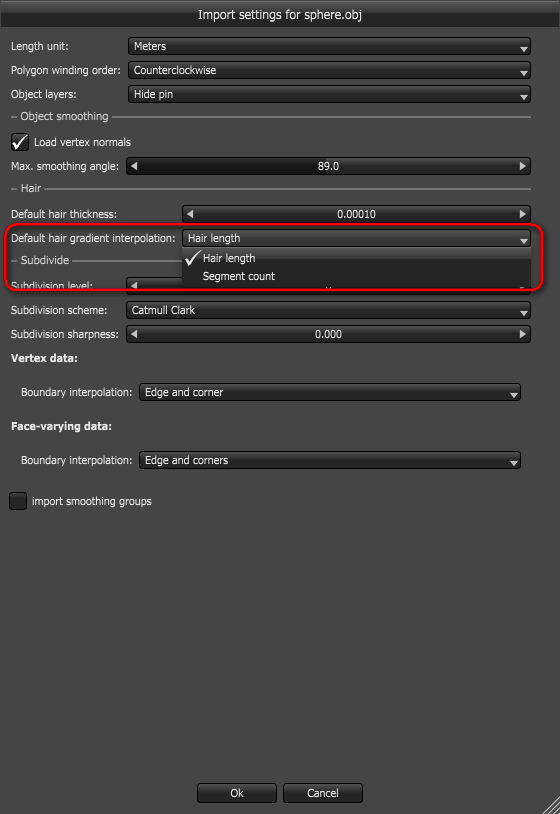The width and height of the screenshot is (560, 814).
Task: Open the Polygon winding order dropdown
Action: click(x=329, y=70)
